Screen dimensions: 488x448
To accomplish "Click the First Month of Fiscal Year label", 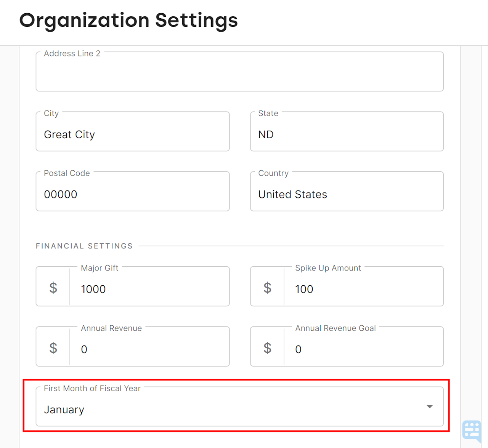I will coord(92,388).
